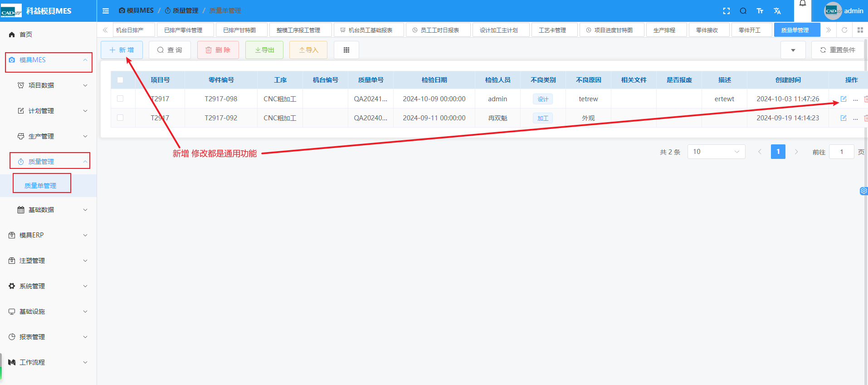Open the font size Tr icon
Viewport: 868px width, 385px height.
click(760, 11)
